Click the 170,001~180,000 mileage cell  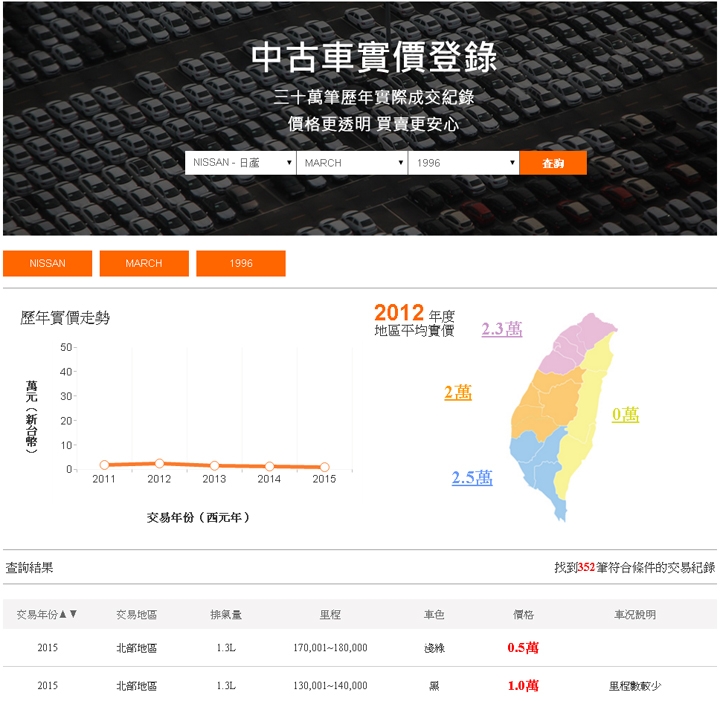coord(330,648)
